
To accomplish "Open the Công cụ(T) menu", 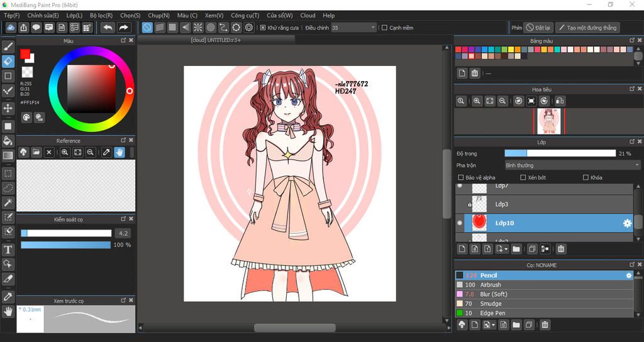I will (245, 15).
